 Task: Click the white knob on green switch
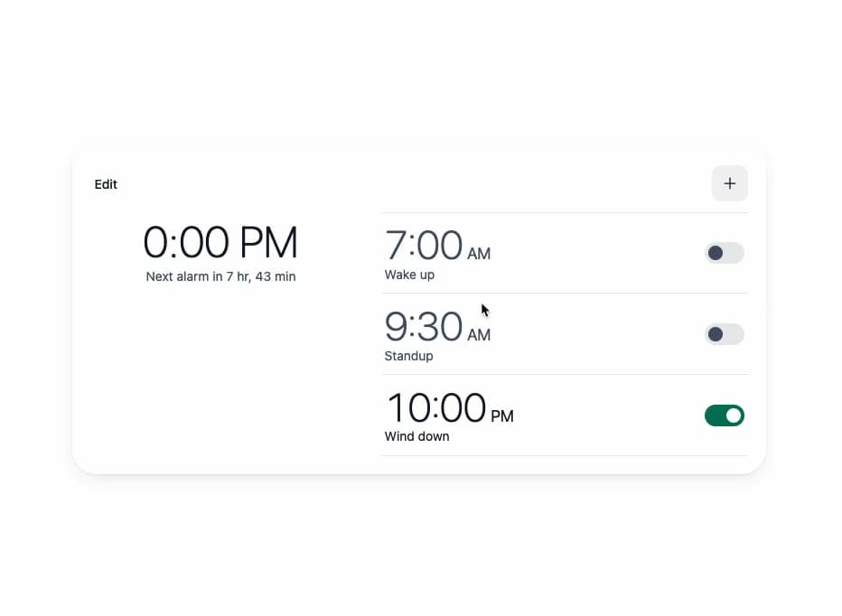click(734, 415)
